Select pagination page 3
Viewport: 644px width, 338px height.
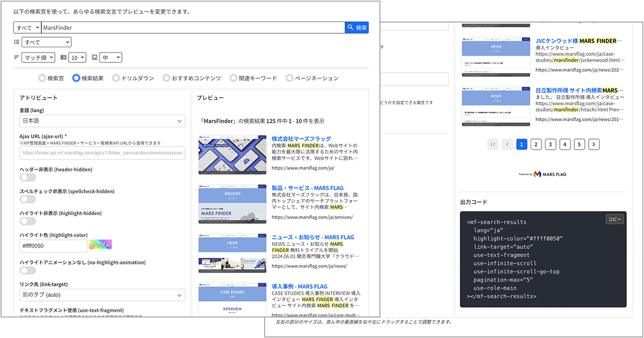coord(551,144)
